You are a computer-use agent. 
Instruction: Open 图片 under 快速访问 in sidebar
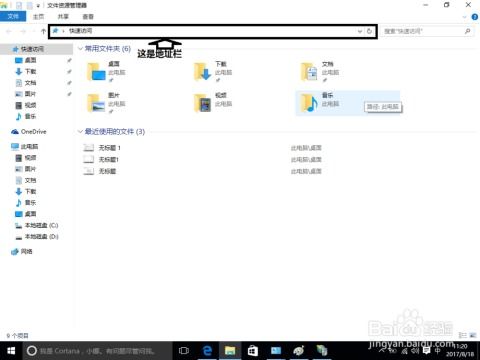tap(30, 94)
